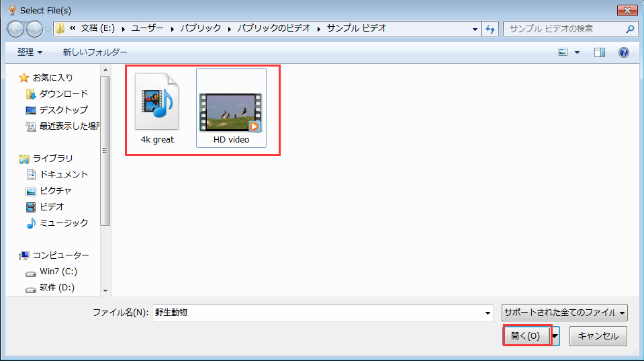Click the navigation pane scroll up arrow
This screenshot has width=644, height=361.
(x=105, y=71)
